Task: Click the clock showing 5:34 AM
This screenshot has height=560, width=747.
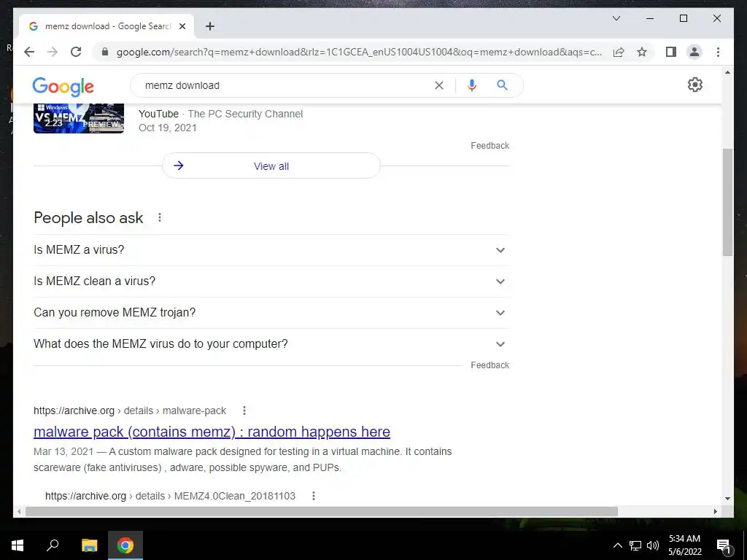Action: click(684, 539)
